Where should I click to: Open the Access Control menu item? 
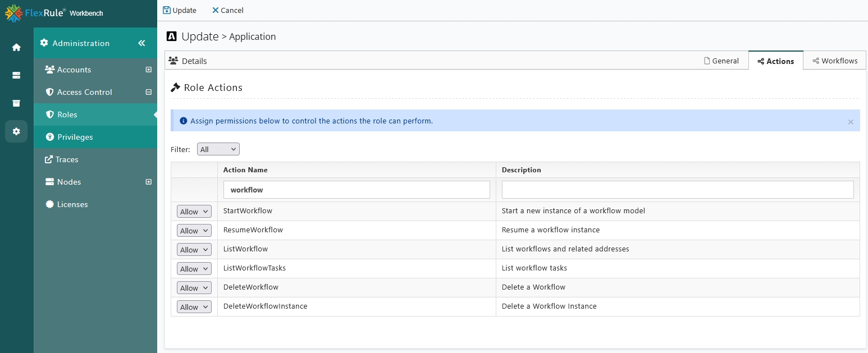pyautogui.click(x=95, y=92)
